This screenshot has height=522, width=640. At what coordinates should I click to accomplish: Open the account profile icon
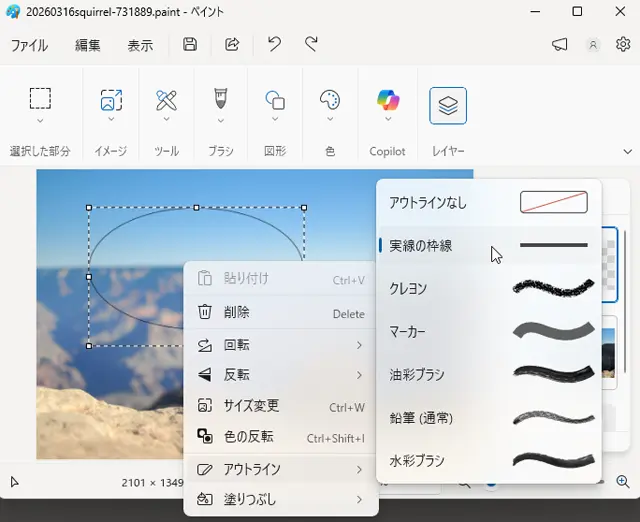[593, 44]
